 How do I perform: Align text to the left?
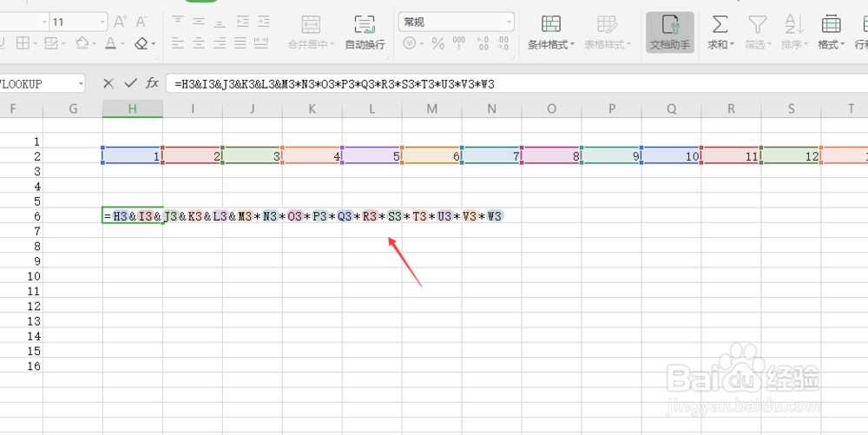click(178, 43)
